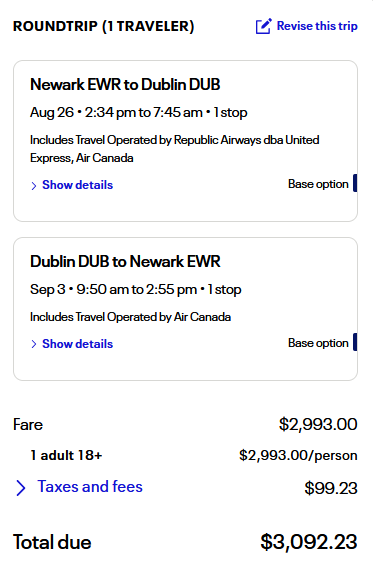Open the Taxes and fees breakdown link
This screenshot has width=373, height=568.
[90, 486]
